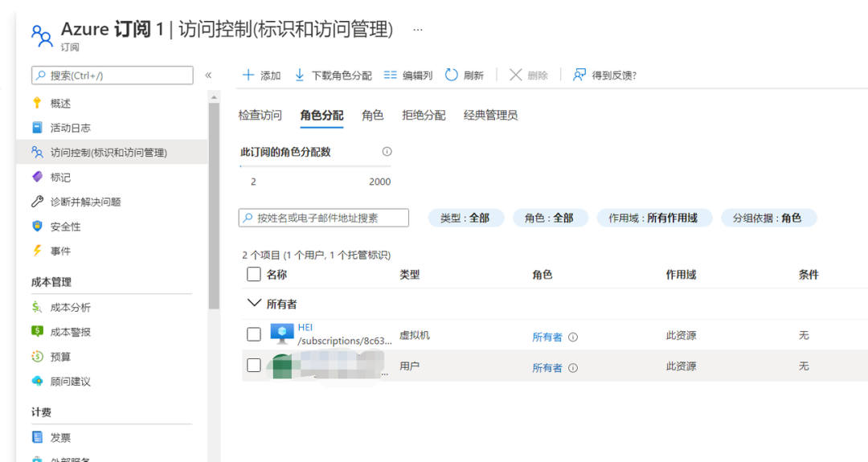Open the 分组依据 : 角色 filter
The width and height of the screenshot is (868, 462).
(x=768, y=218)
